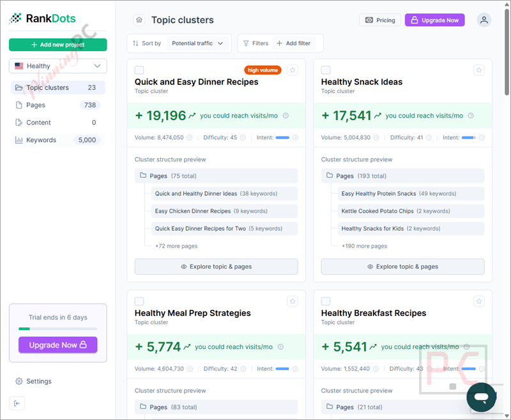511x420 pixels.
Task: Open Kettle Cooked Potato Chips page
Action: pos(411,211)
